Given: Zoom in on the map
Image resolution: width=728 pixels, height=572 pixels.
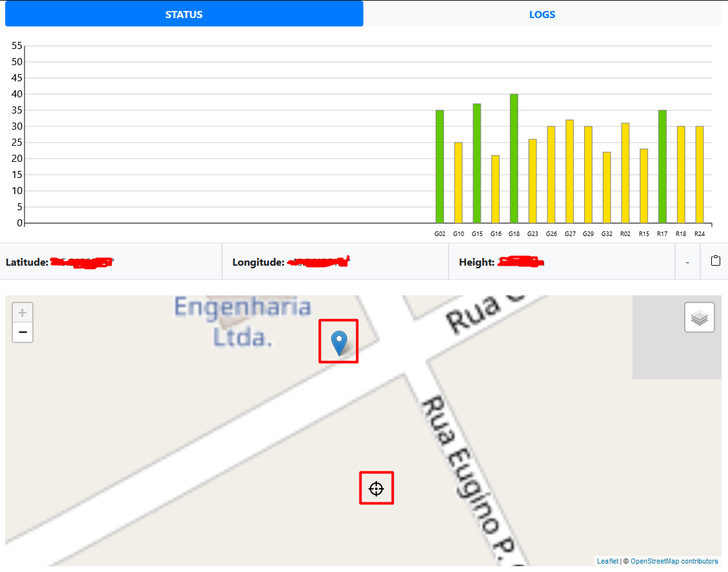Looking at the screenshot, I should coord(23,312).
